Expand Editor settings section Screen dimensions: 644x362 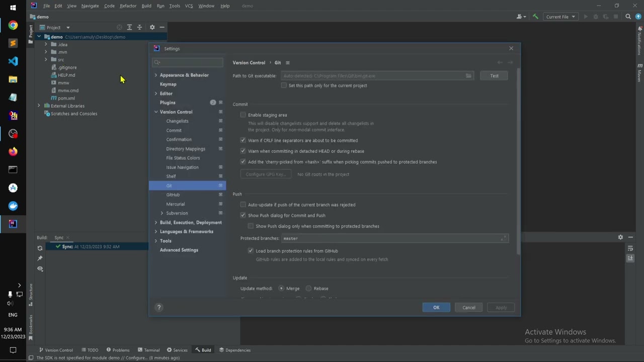click(156, 94)
